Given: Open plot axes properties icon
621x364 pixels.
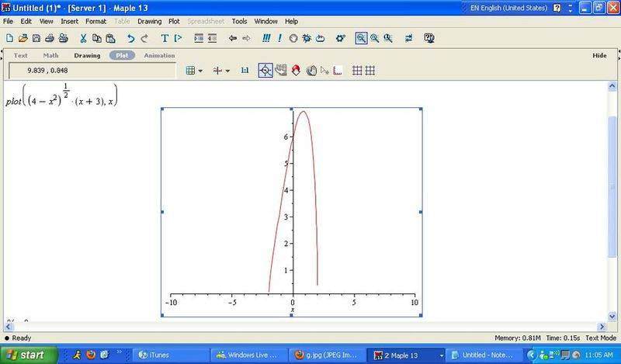Looking at the screenshot, I should click(338, 71).
